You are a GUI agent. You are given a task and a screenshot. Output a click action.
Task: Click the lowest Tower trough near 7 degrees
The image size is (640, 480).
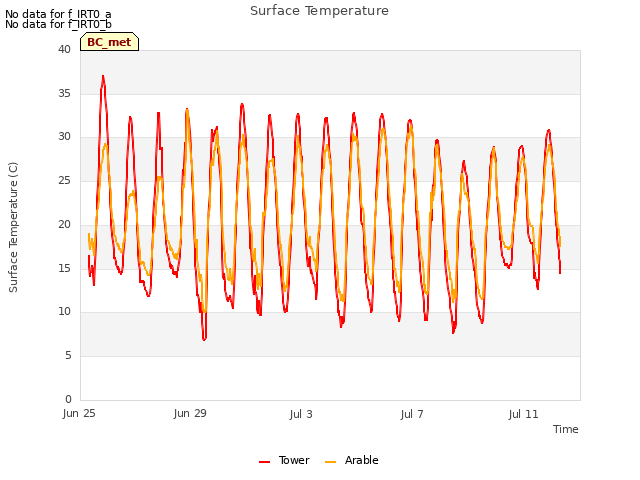pyautogui.click(x=204, y=339)
